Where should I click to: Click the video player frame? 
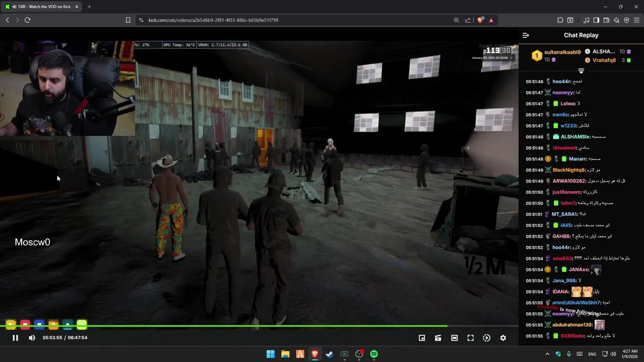point(259,186)
